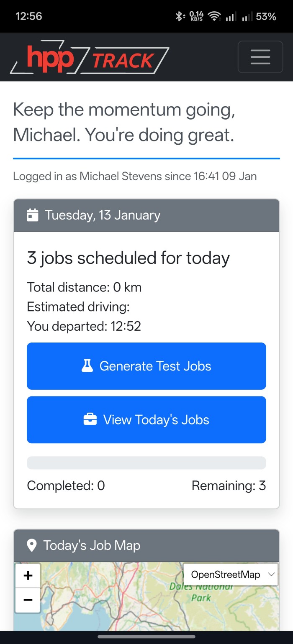The width and height of the screenshot is (293, 644).
Task: Zoom in on the map with the plus control
Action: (x=28, y=575)
